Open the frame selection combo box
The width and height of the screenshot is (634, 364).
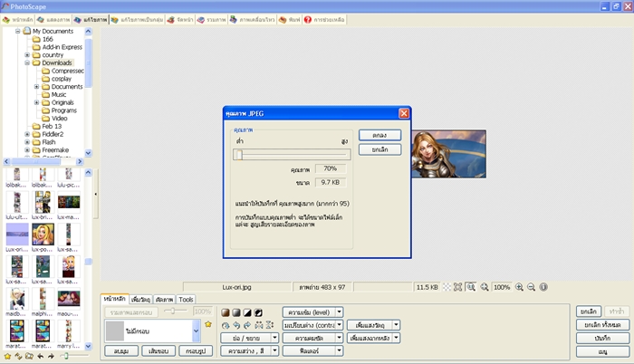pos(152,330)
